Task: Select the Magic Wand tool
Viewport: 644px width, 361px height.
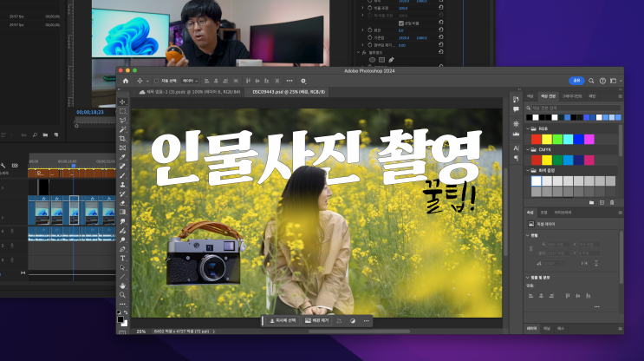Action: (122, 129)
